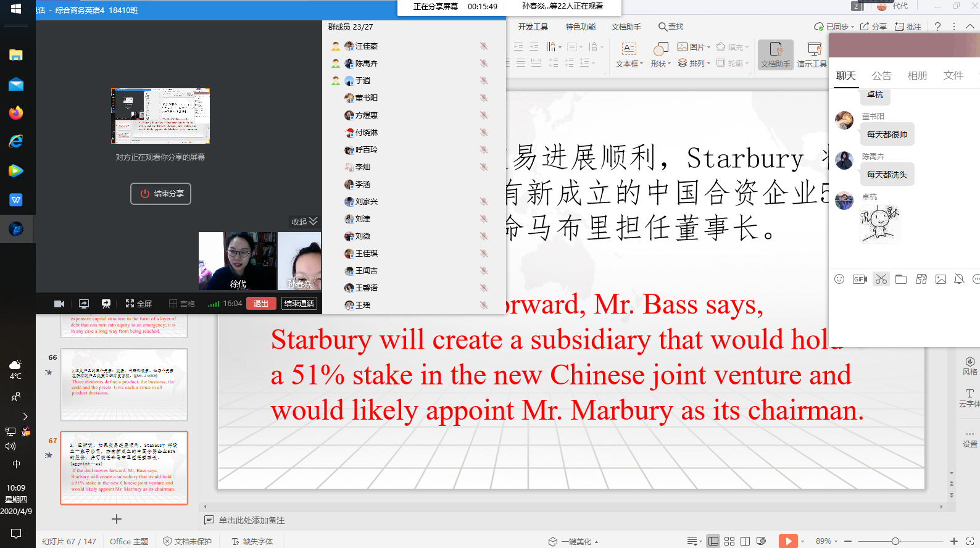This screenshot has height=548, width=980.
Task: Switch the call to fullscreen (全屏)
Action: (139, 304)
